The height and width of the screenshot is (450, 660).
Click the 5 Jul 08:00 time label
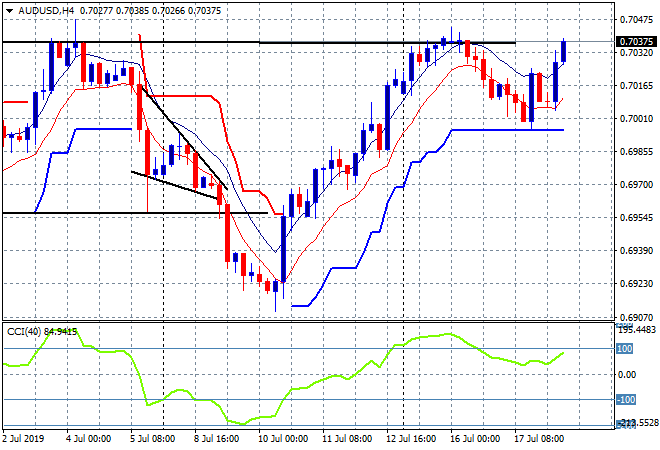pos(153,439)
